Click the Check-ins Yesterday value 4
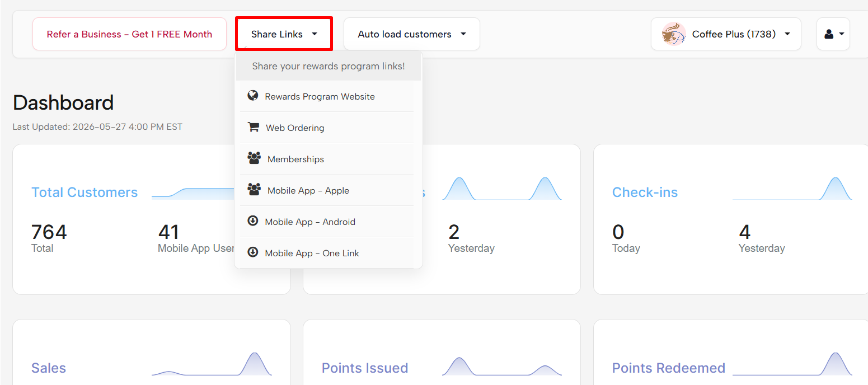Image resolution: width=868 pixels, height=385 pixels. [744, 232]
